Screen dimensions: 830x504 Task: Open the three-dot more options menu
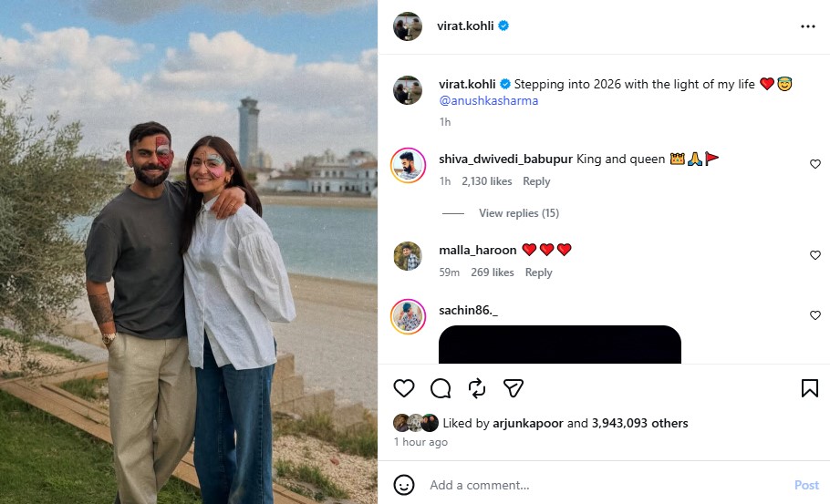tap(807, 27)
